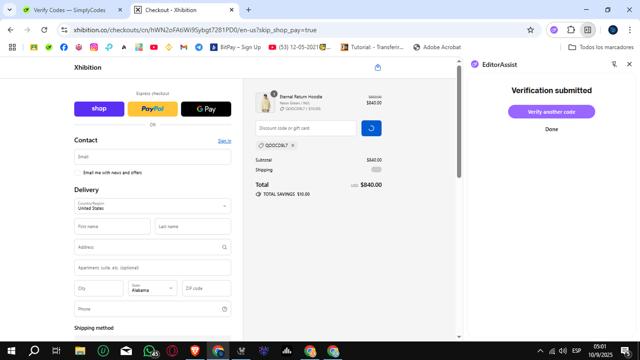Select the Checkout - Xhibition tab

184,10
